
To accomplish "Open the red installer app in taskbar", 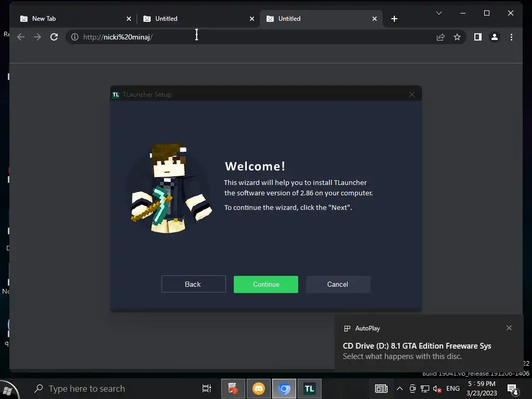I will point(233,389).
